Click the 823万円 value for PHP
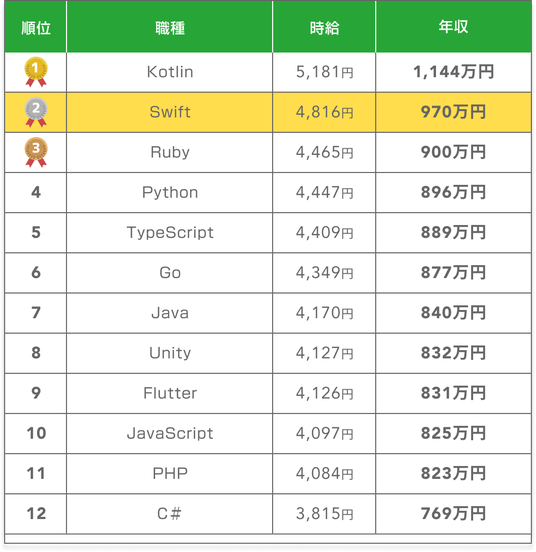This screenshot has height=552, width=536. point(453,473)
